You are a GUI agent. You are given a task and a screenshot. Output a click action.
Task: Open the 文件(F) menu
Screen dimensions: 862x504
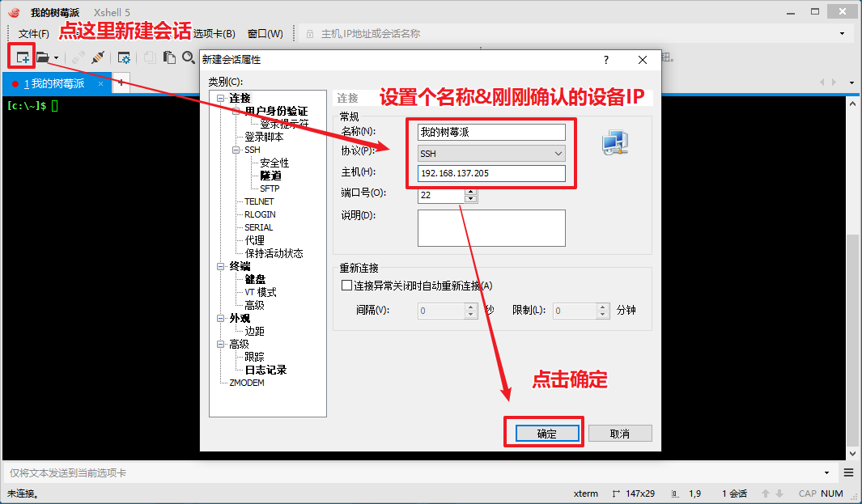(x=33, y=34)
